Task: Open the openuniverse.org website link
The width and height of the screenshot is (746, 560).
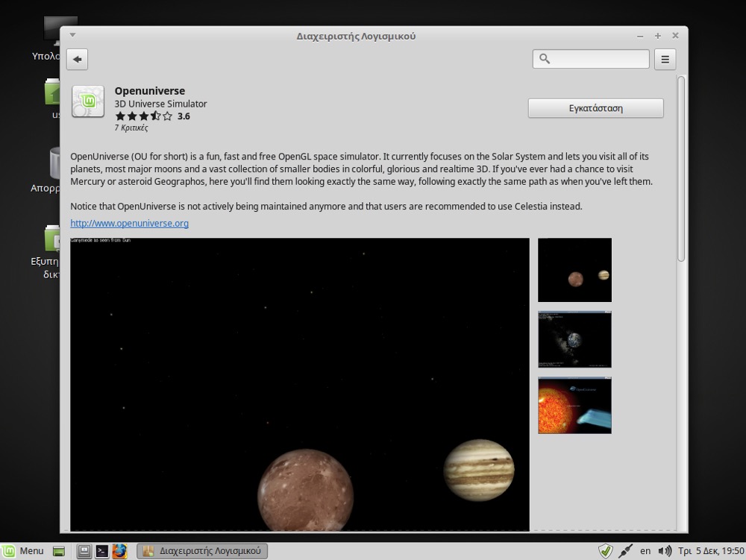Action: pos(129,223)
